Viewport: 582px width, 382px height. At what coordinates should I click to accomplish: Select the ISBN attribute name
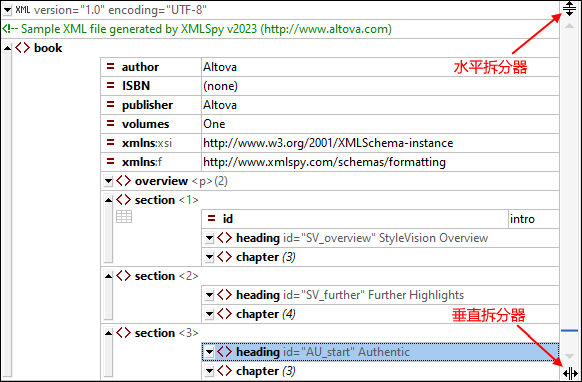[136, 86]
